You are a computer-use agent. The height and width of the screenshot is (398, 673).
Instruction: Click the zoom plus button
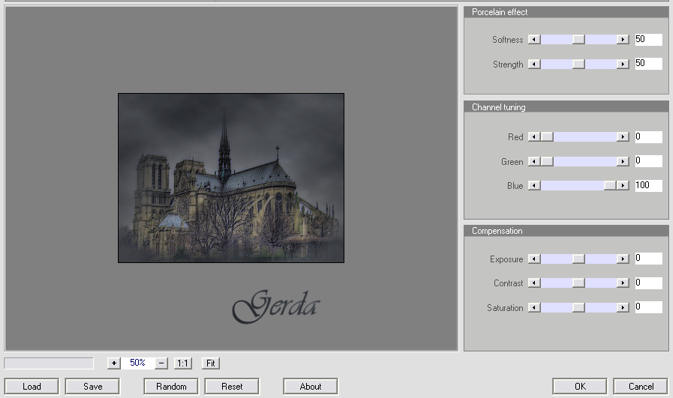(114, 363)
